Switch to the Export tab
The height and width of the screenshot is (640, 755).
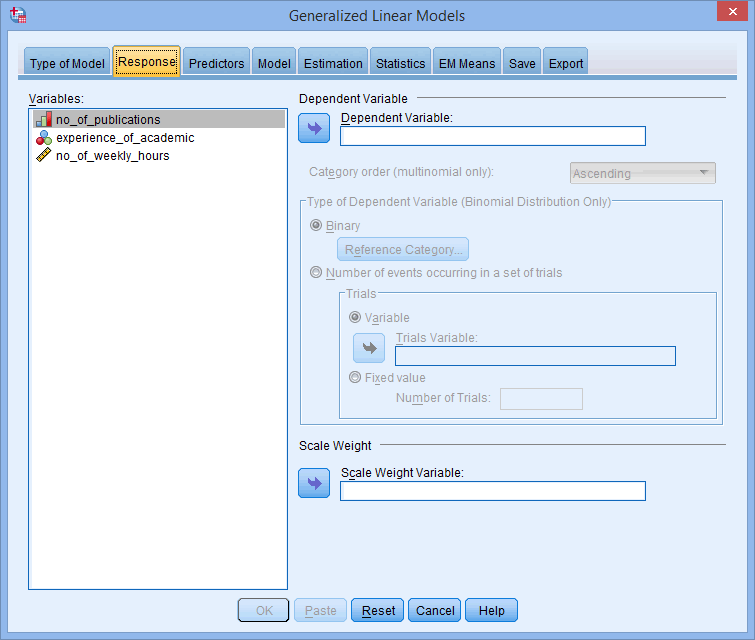pos(566,63)
